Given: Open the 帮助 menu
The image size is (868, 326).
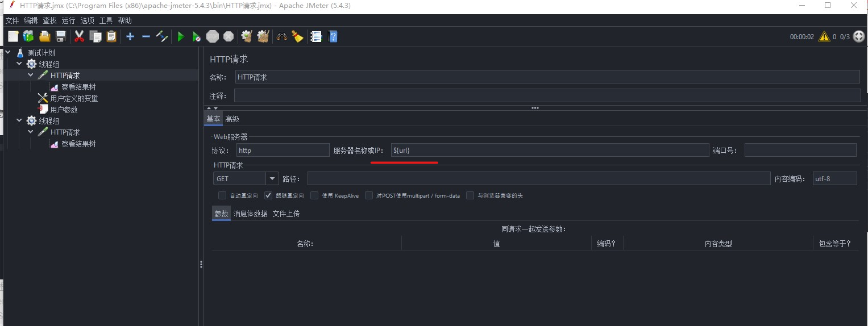Looking at the screenshot, I should [124, 20].
